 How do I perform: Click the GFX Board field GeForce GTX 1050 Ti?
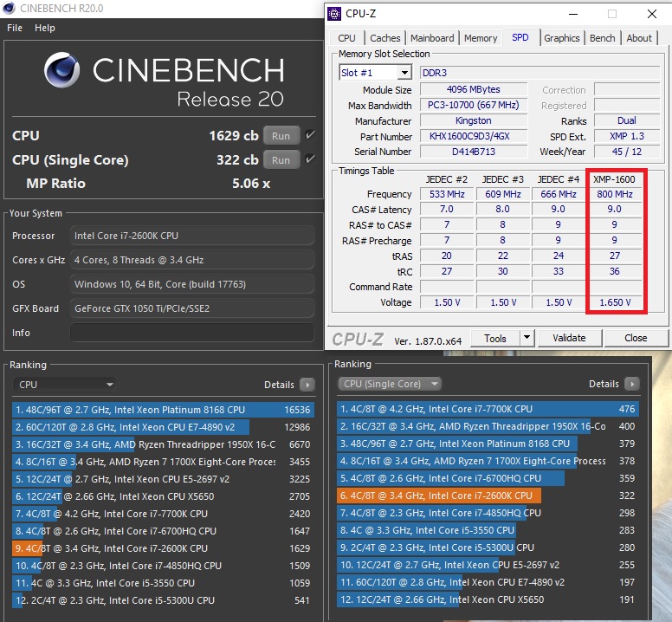click(x=192, y=308)
